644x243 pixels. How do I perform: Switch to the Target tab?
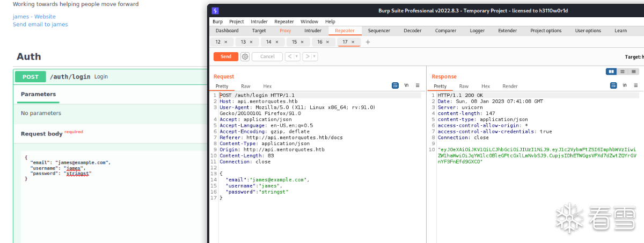259,31
